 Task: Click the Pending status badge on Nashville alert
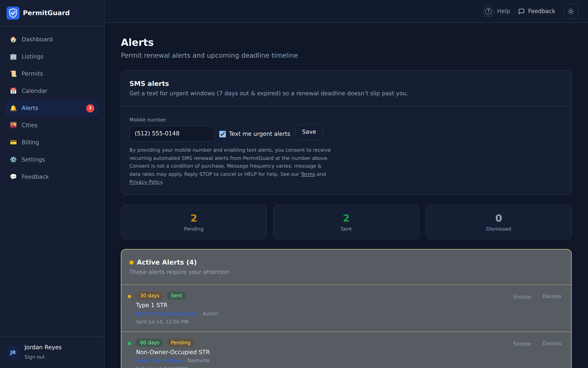(x=180, y=343)
